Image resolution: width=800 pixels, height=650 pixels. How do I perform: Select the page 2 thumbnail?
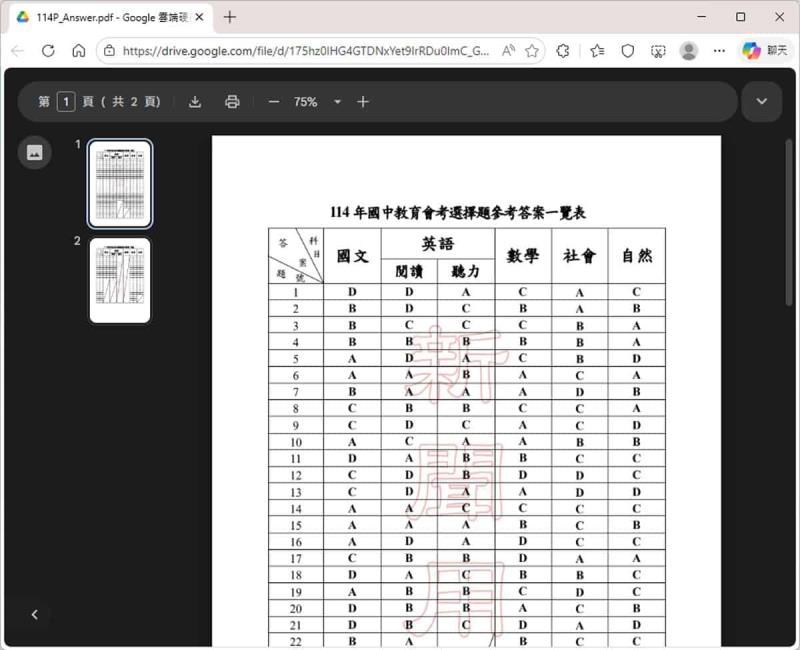point(120,278)
